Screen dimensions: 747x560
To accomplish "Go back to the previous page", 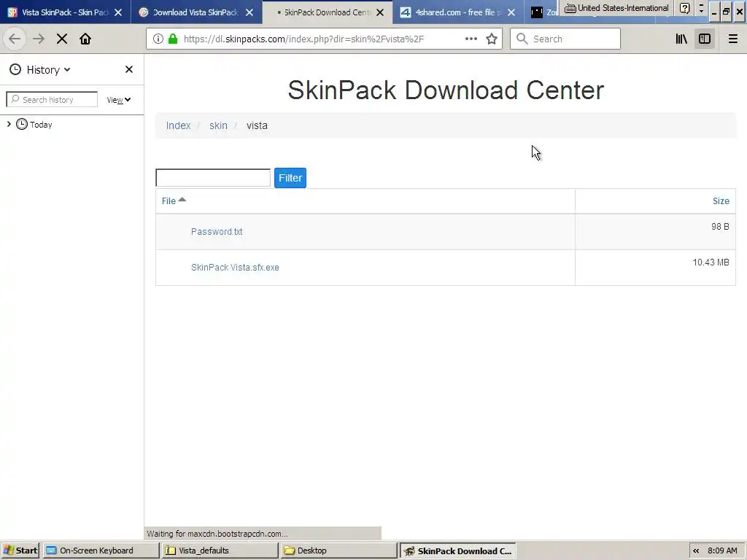I will [15, 39].
